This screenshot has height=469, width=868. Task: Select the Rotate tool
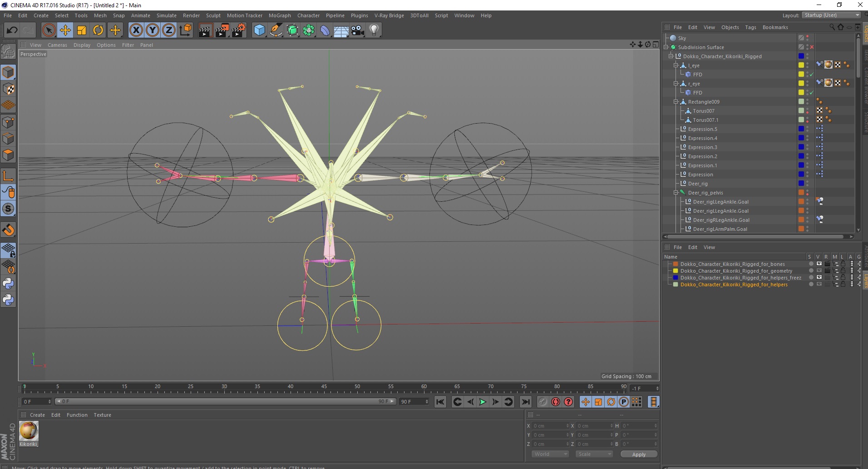98,30
